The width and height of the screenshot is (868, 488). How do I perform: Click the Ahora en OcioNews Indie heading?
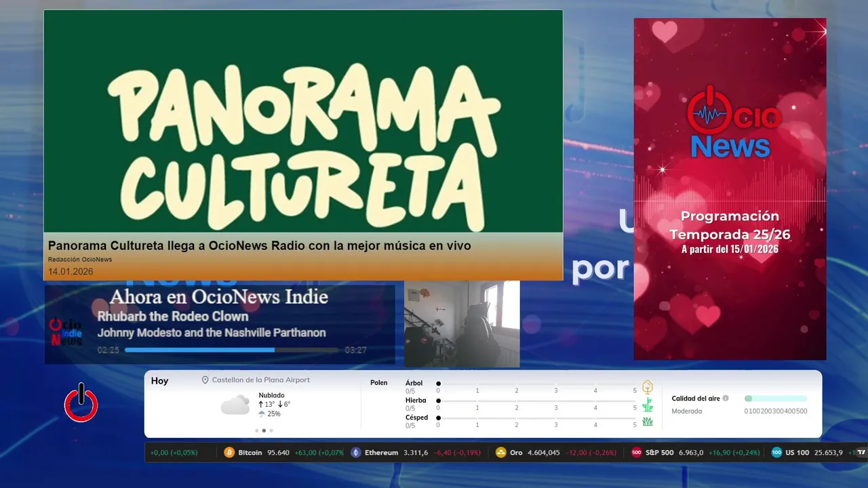[219, 297]
